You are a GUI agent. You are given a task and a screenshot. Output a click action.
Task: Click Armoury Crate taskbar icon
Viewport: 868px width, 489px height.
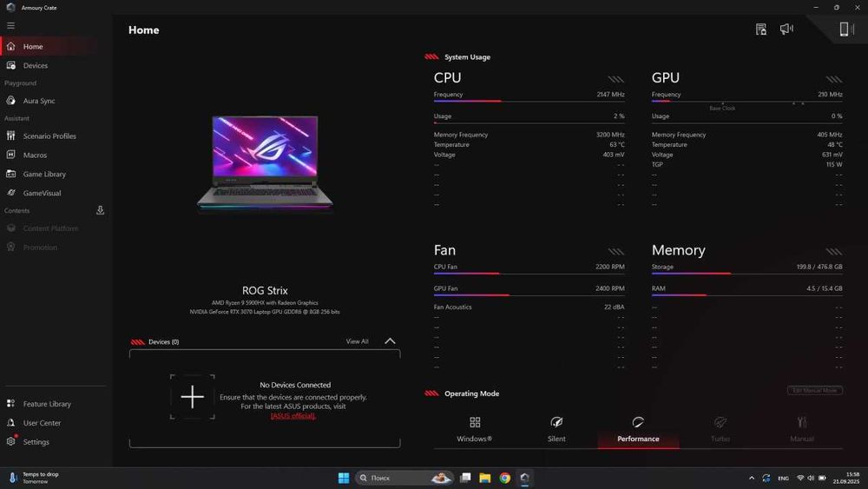[x=525, y=478]
